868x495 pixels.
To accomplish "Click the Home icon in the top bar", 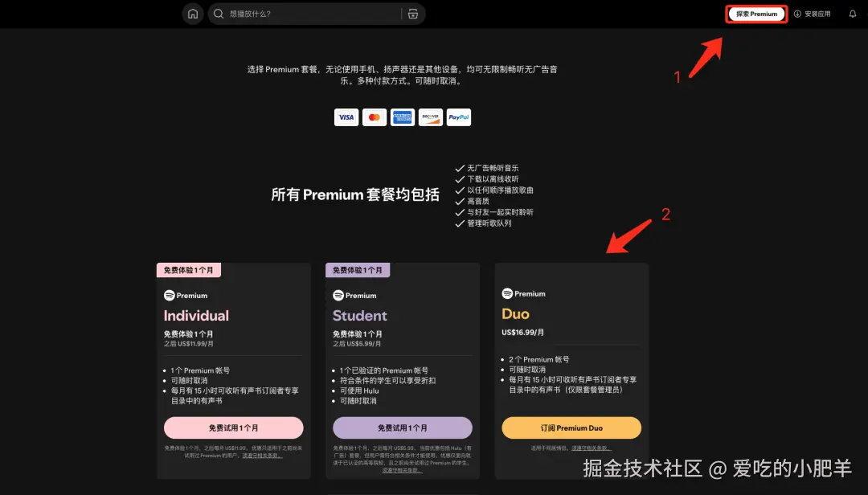I will pos(192,14).
